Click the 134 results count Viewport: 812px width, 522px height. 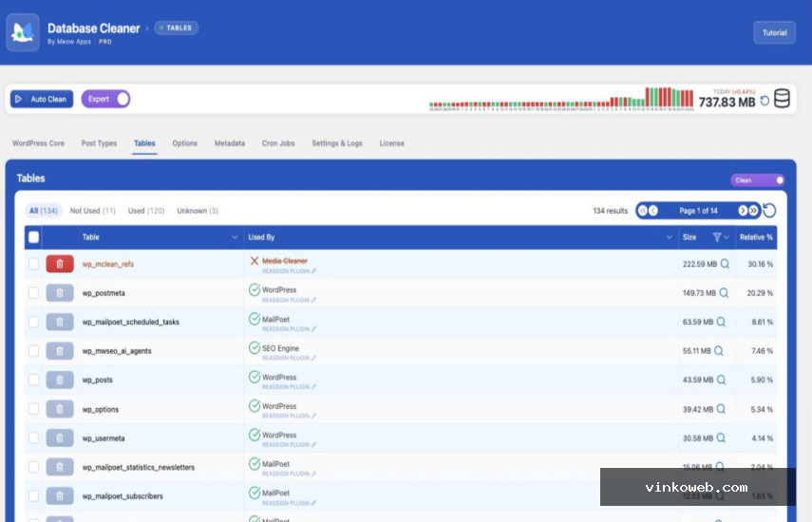tap(610, 211)
